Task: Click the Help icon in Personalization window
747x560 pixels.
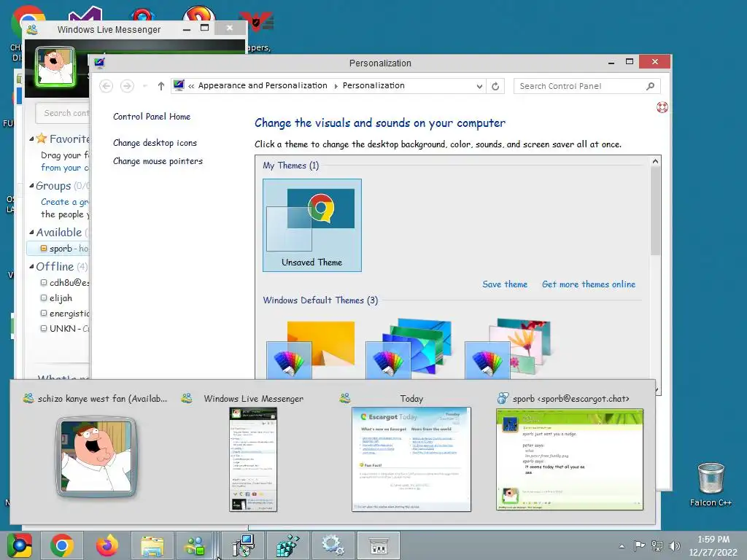Action: (662, 107)
